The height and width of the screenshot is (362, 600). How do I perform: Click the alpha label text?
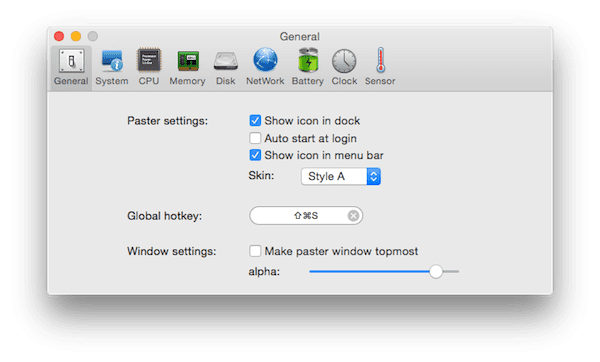(x=264, y=272)
